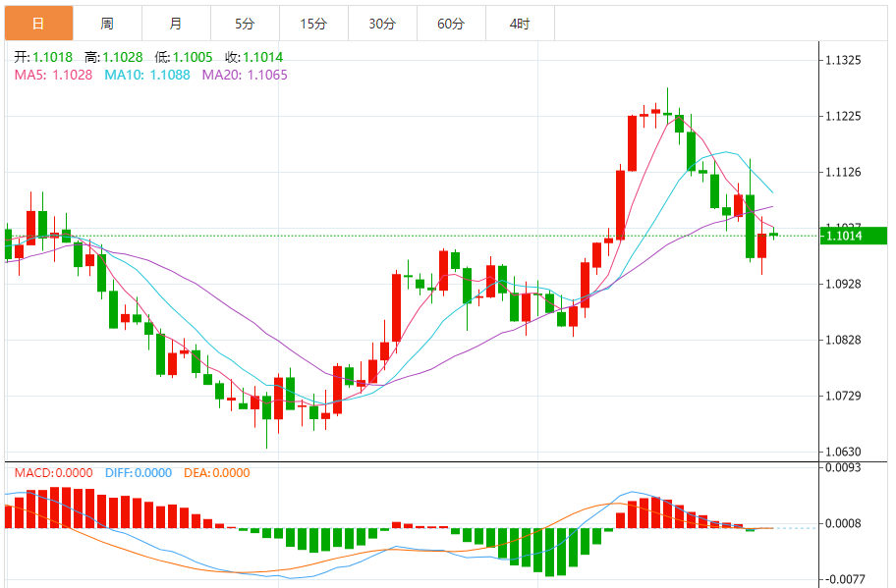
Task: Open the 15分 chart tab
Action: tap(313, 24)
